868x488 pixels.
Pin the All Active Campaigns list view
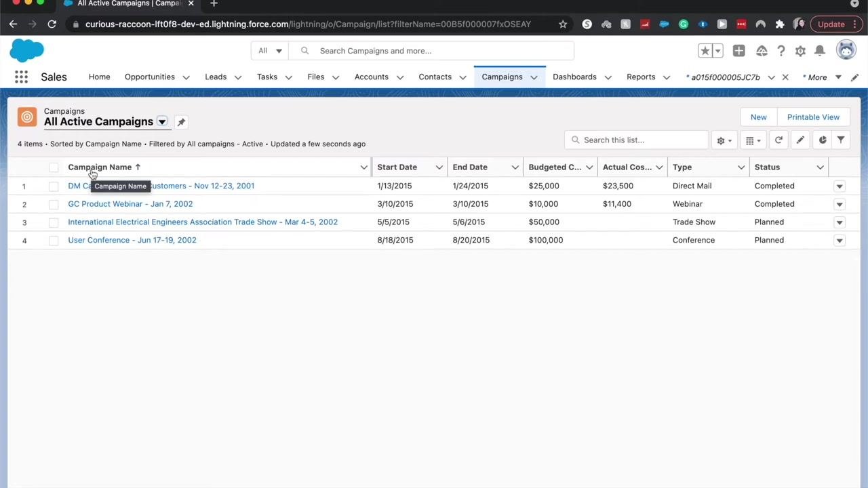point(181,122)
